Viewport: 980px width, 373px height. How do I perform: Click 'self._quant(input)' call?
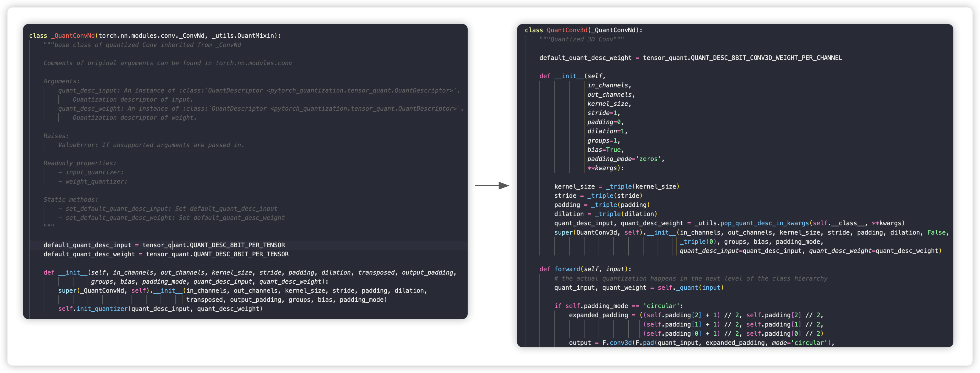pos(691,288)
